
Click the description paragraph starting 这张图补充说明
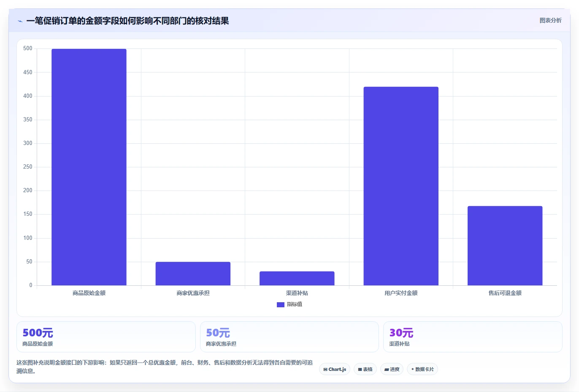pyautogui.click(x=165, y=367)
